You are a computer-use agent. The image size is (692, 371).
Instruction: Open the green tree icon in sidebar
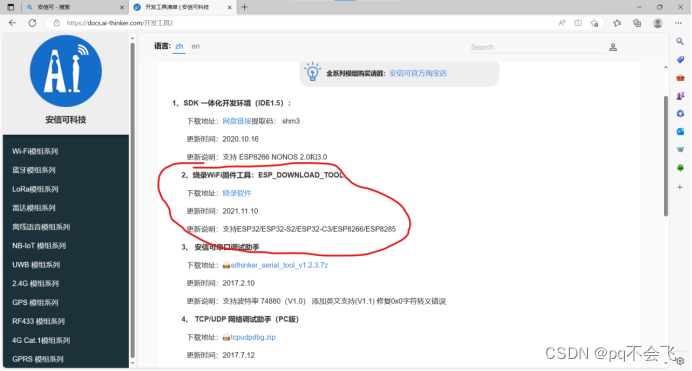pyautogui.click(x=680, y=168)
